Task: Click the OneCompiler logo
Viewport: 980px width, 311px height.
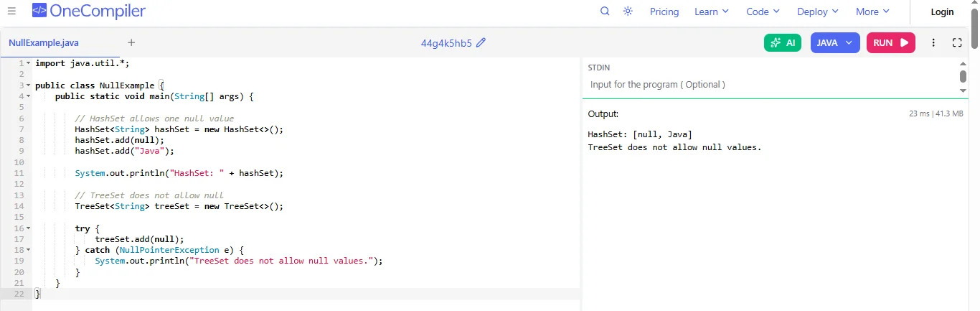Action: pyautogui.click(x=88, y=11)
